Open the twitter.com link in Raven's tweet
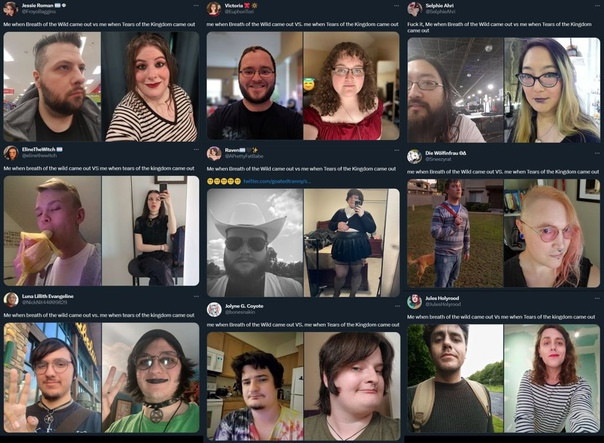The width and height of the screenshot is (604, 443). pos(277,181)
